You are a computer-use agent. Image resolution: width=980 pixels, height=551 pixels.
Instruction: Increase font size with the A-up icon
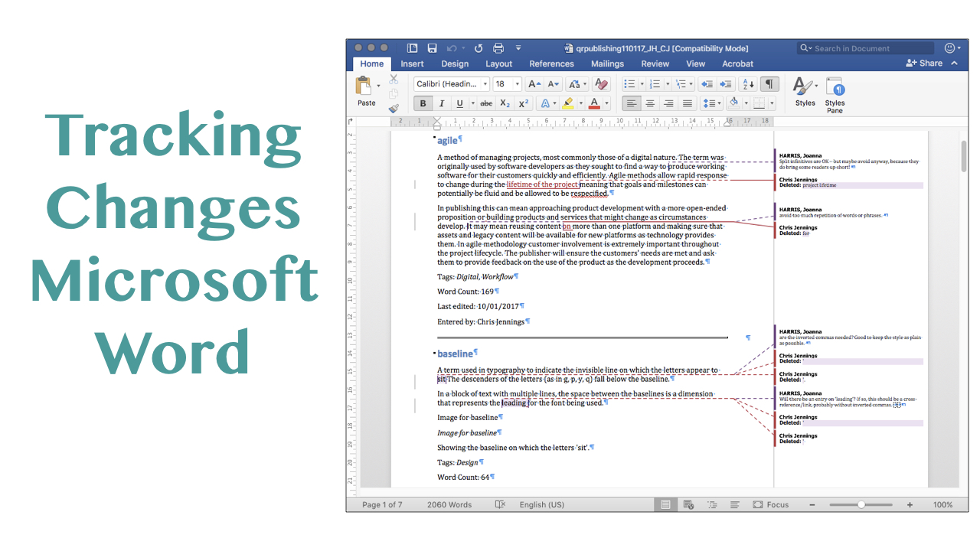(x=535, y=84)
